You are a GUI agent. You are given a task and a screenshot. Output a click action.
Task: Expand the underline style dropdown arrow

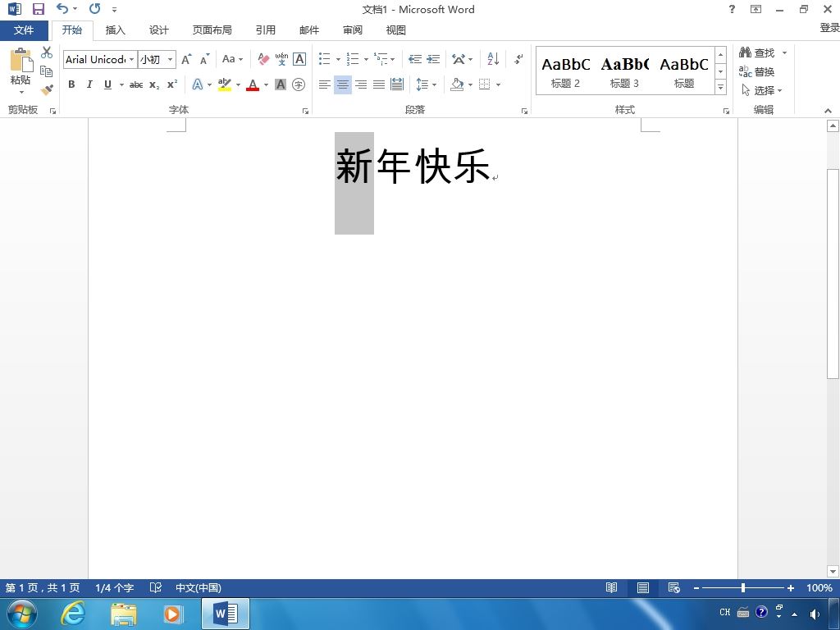click(121, 84)
